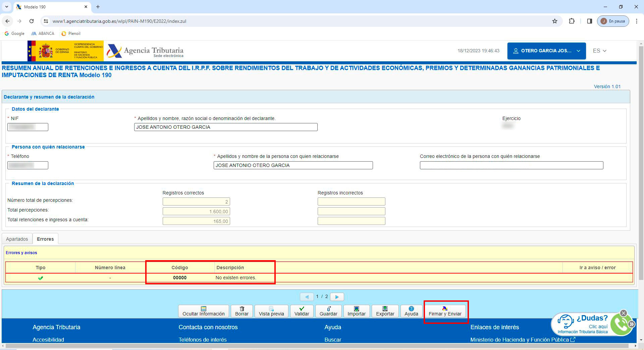Open the Google bookmark
The image size is (644, 350).
14,34
